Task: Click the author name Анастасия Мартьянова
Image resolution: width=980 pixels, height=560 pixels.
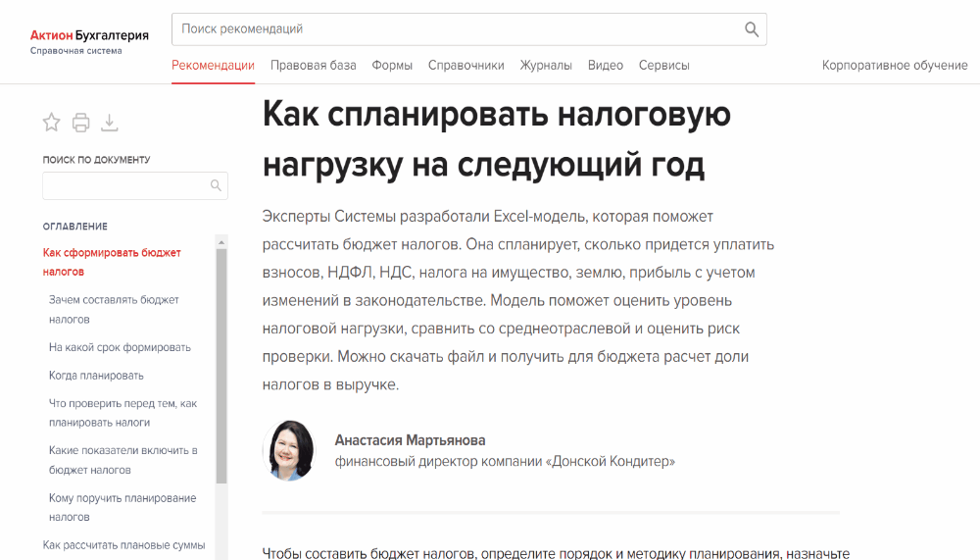Action: tap(410, 440)
